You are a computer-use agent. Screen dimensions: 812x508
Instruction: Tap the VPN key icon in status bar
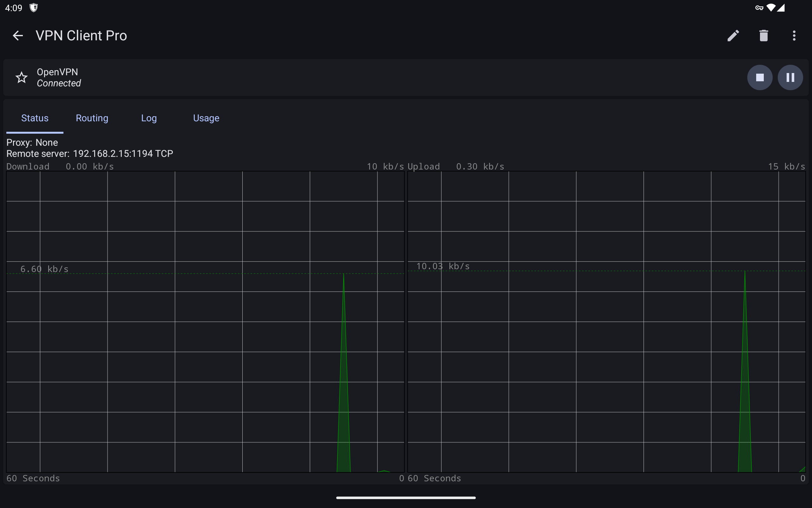pos(759,8)
